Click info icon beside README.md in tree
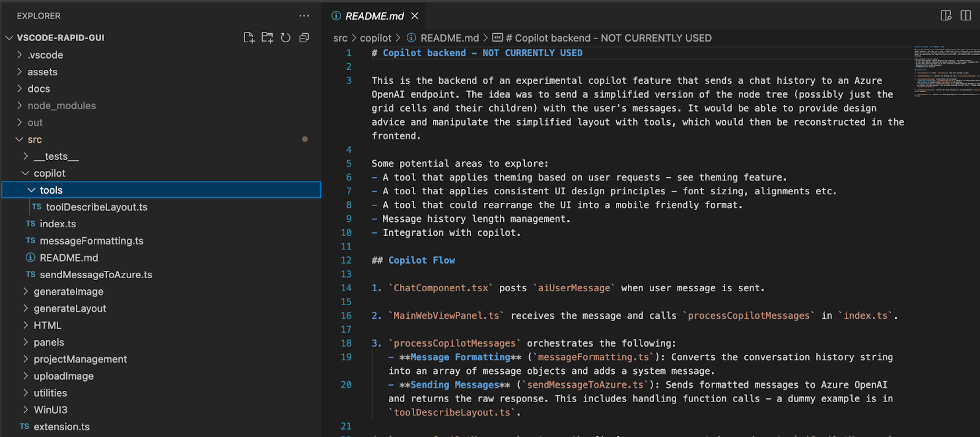 [31, 257]
